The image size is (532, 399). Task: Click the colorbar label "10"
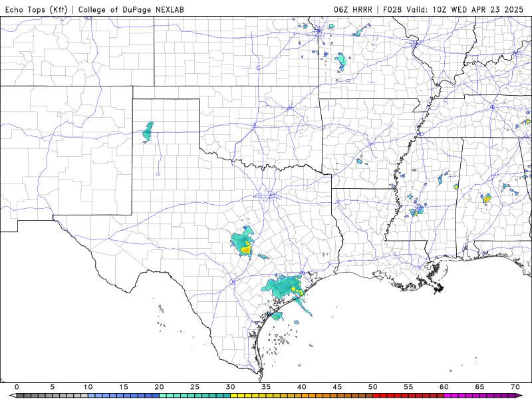88,387
